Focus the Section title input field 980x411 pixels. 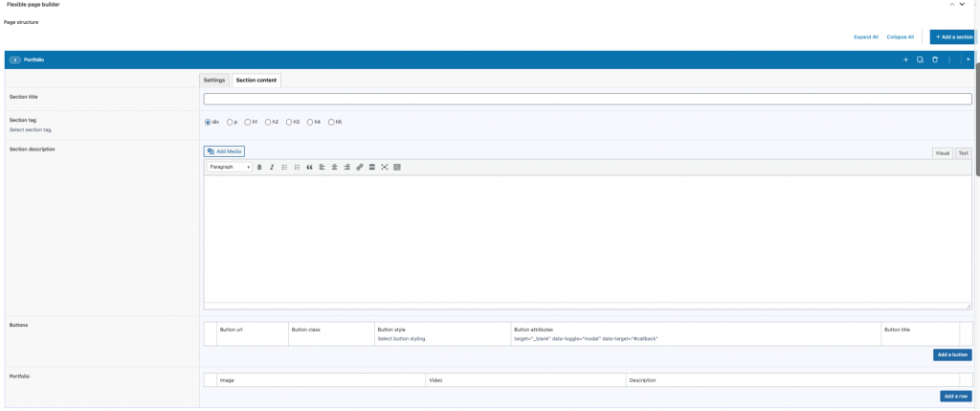[588, 99]
